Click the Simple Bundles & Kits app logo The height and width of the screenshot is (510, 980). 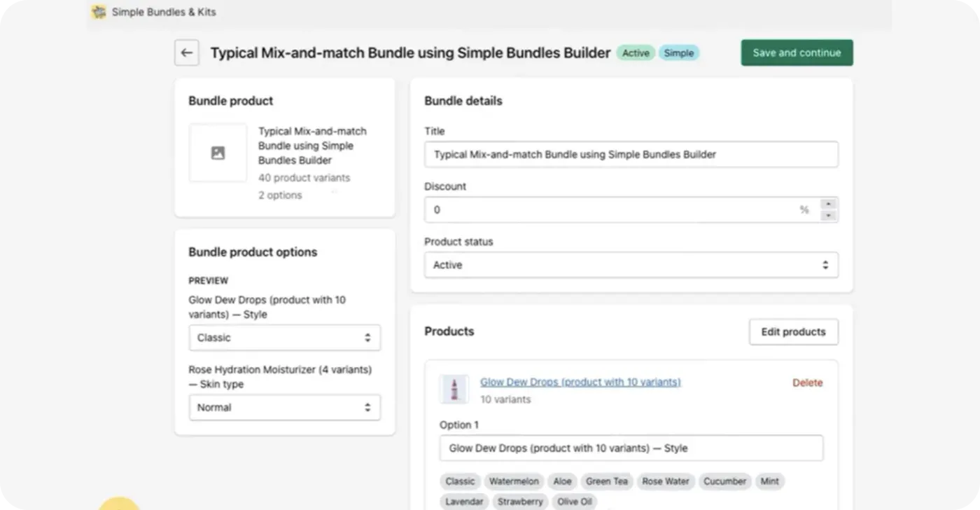[x=99, y=12]
